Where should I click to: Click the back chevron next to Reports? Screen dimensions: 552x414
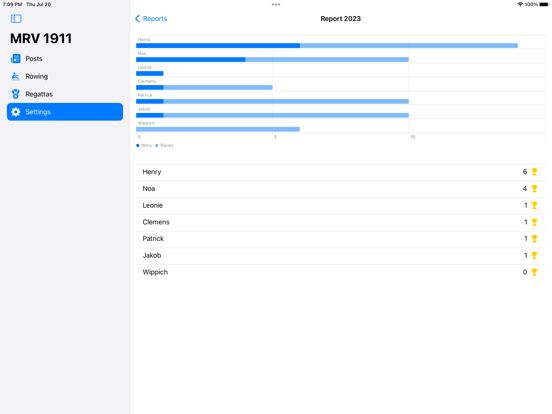pyautogui.click(x=137, y=19)
